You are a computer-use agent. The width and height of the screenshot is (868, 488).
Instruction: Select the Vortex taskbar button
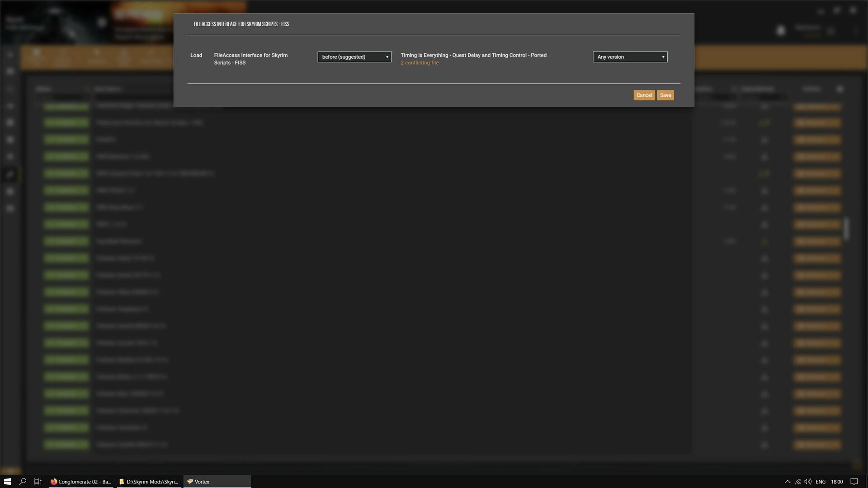pyautogui.click(x=217, y=482)
